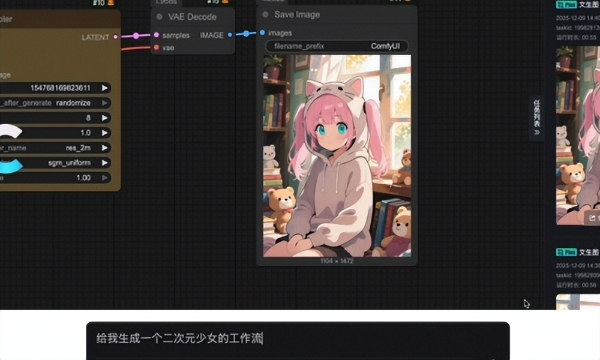Screen dimensions: 600x360
Task: Click the denoise value 1.00
Action: click(x=83, y=178)
